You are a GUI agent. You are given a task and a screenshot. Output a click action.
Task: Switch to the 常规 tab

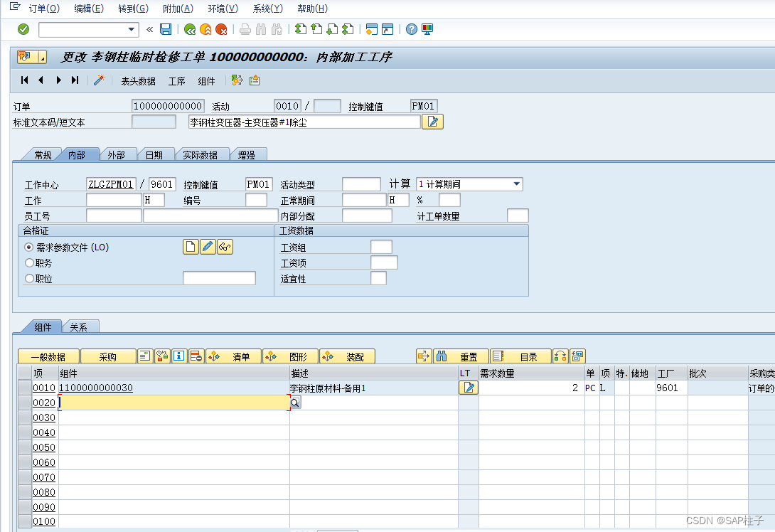coord(43,155)
